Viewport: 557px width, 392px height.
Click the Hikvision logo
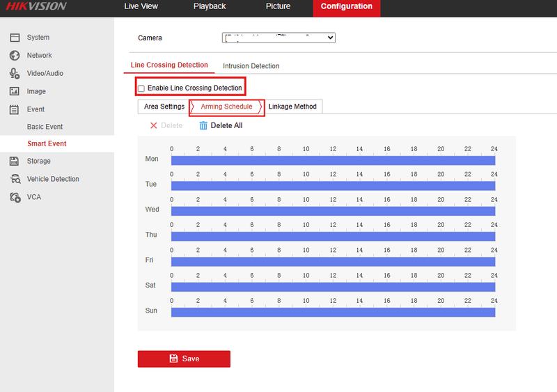pyautogui.click(x=36, y=6)
